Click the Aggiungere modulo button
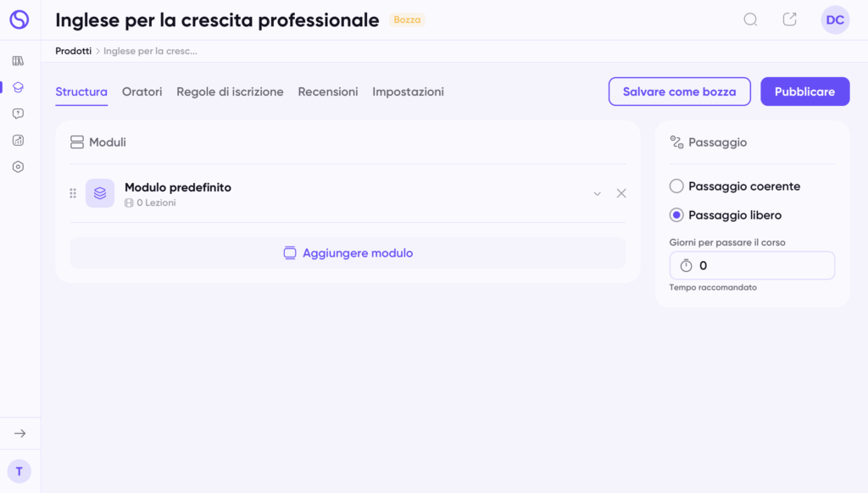The image size is (868, 493). [x=348, y=253]
